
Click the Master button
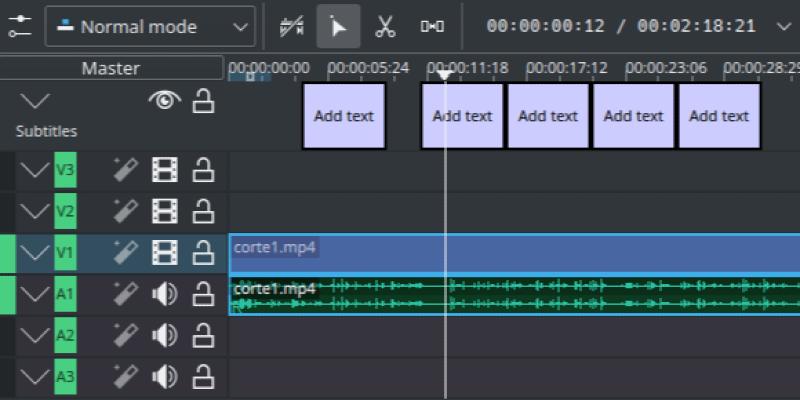click(x=111, y=68)
